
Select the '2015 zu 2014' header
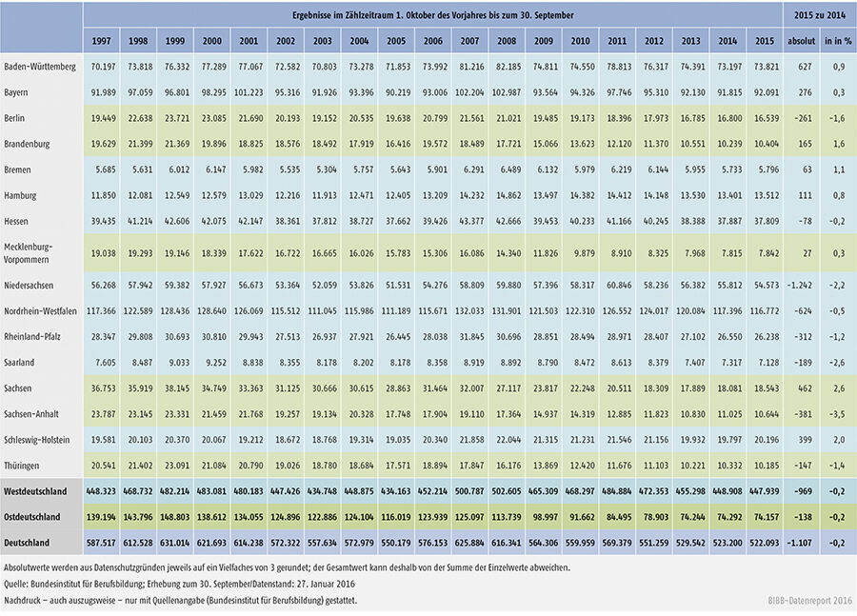817,16
